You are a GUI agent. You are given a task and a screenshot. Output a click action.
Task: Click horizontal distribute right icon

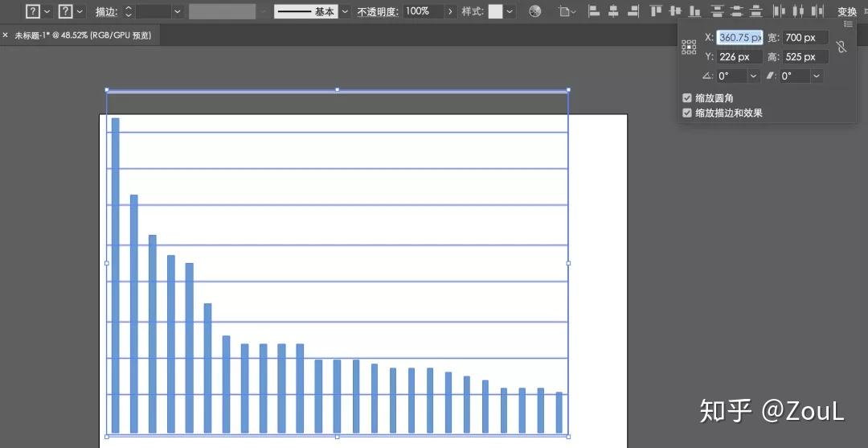pyautogui.click(x=817, y=11)
